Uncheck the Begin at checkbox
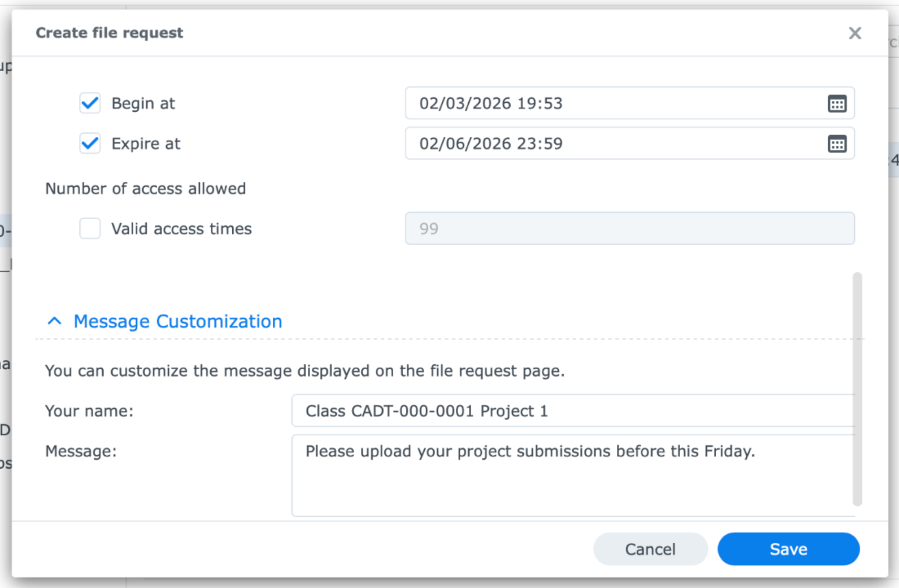The width and height of the screenshot is (899, 588). click(x=90, y=104)
